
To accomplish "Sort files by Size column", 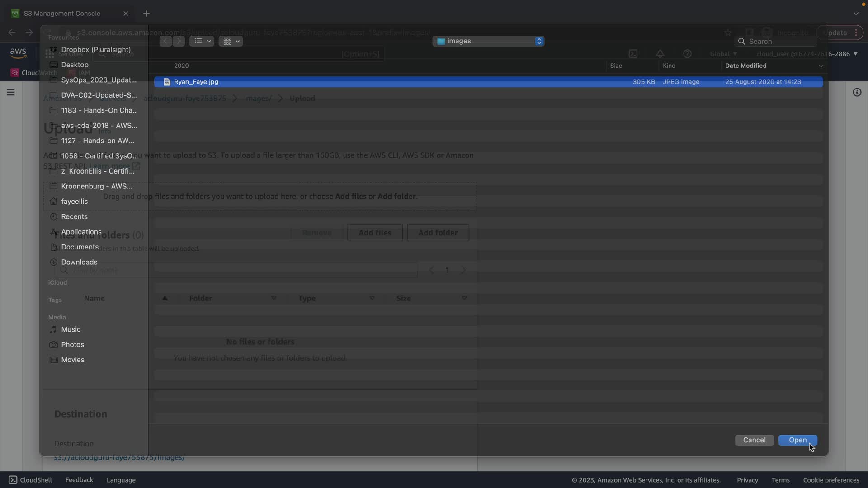I will coord(616,66).
